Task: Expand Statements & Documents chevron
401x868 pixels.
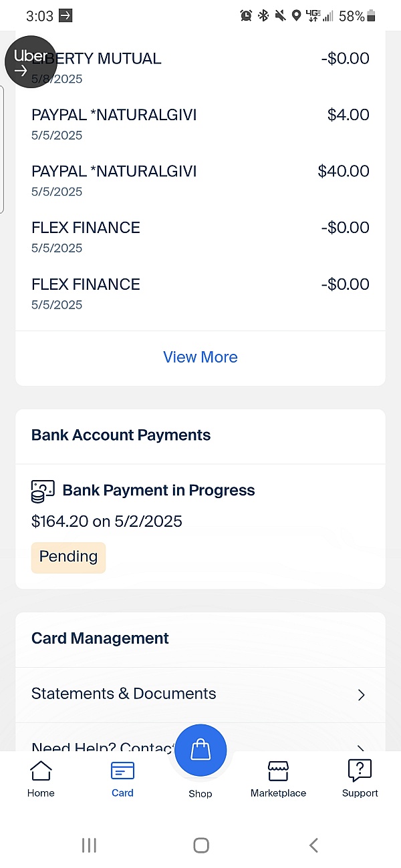Action: pos(361,695)
